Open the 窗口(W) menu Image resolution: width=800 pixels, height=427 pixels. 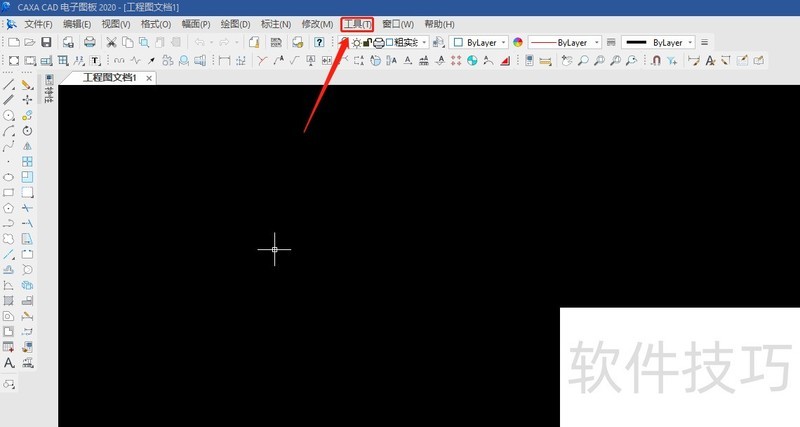398,24
